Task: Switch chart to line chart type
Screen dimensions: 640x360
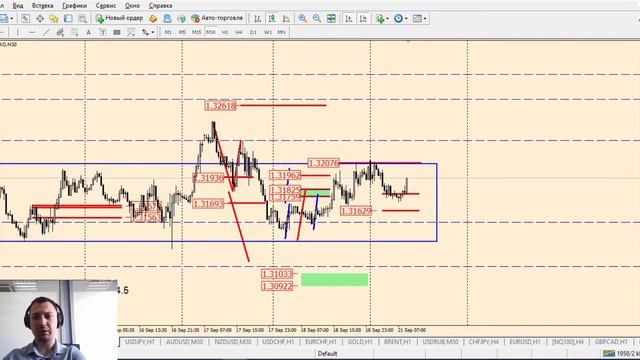Action: click(286, 18)
